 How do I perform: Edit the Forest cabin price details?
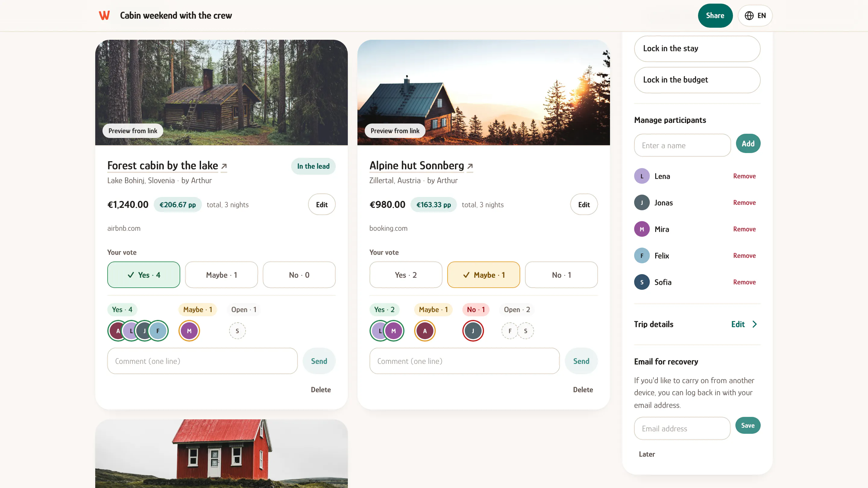pos(322,205)
